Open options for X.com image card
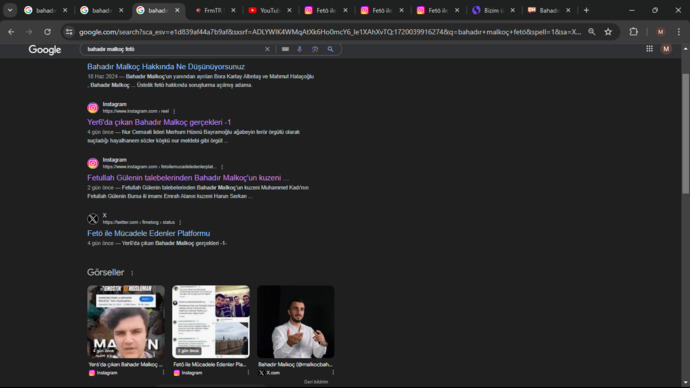The height and width of the screenshot is (388, 690). (333, 373)
